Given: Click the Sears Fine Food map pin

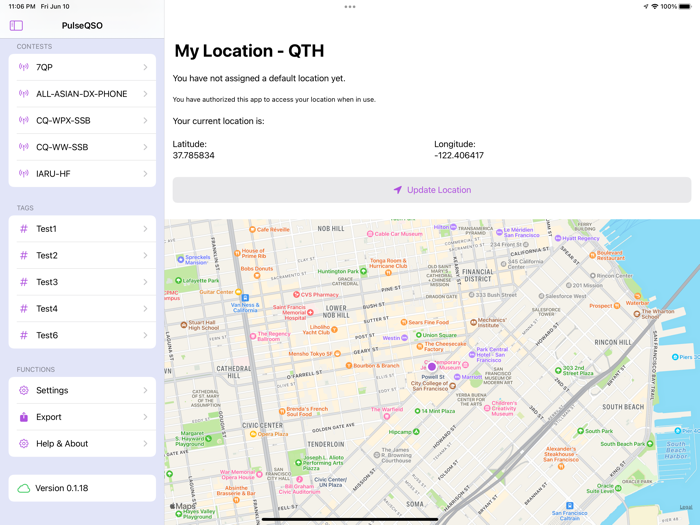Looking at the screenshot, I should (404, 322).
